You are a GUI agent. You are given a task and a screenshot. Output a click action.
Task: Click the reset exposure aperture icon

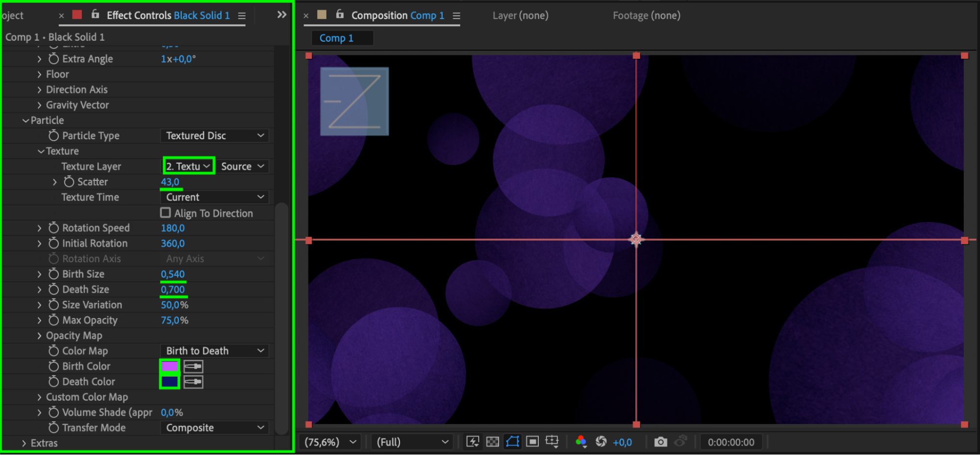[x=601, y=442]
